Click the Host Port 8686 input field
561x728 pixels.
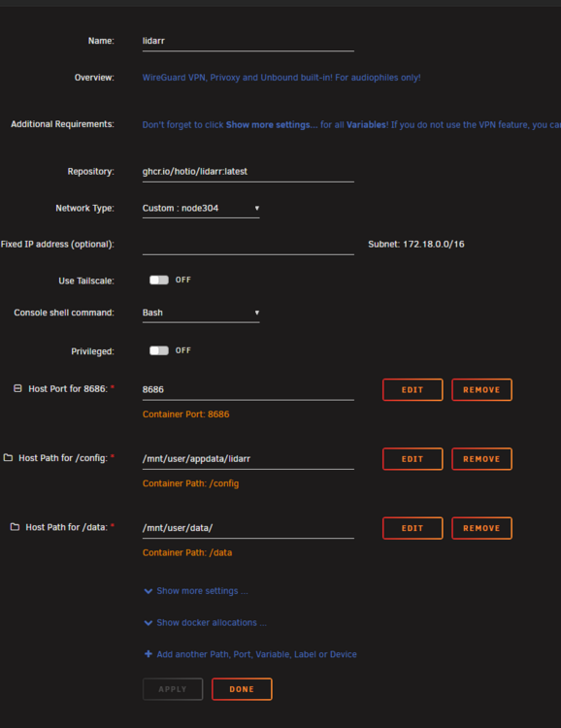click(248, 390)
